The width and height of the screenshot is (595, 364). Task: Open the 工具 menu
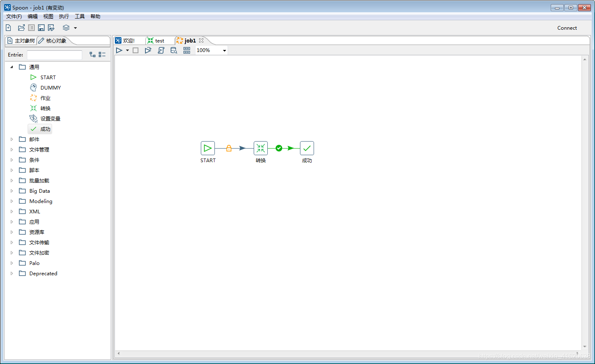pyautogui.click(x=80, y=17)
